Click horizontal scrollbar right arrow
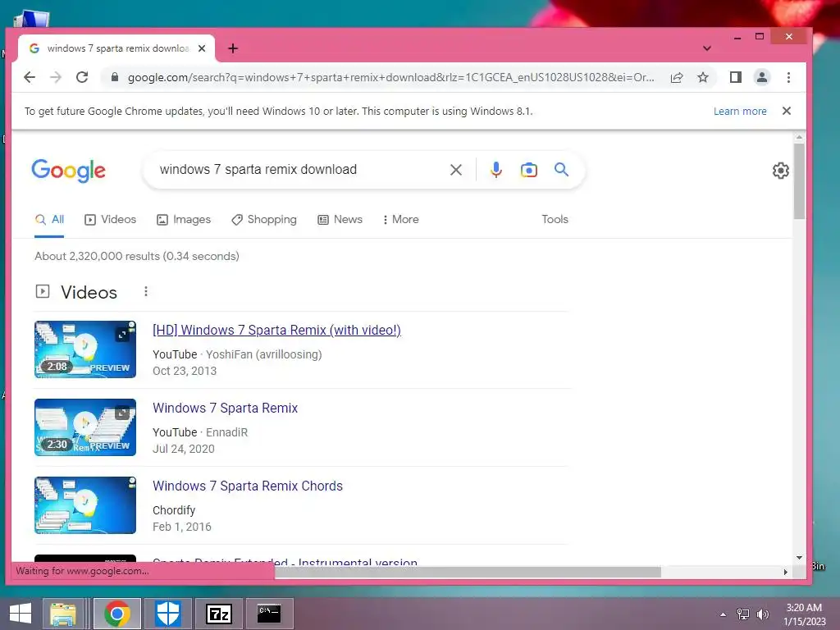Viewport: 840px width, 630px height. click(785, 572)
